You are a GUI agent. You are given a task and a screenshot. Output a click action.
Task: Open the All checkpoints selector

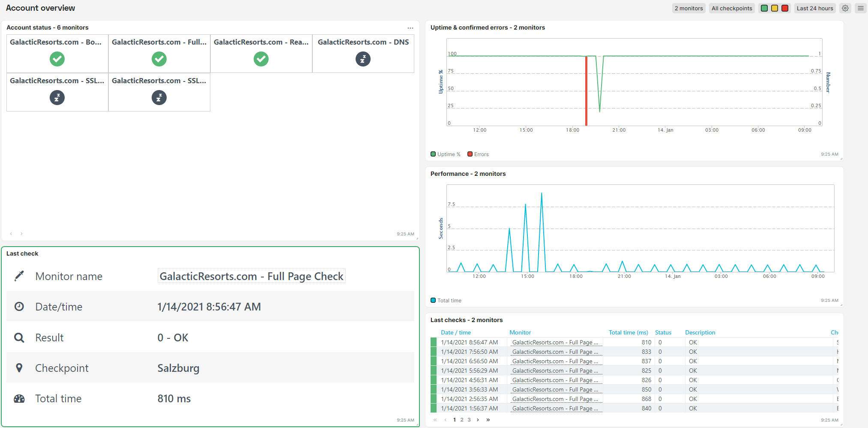(x=732, y=8)
